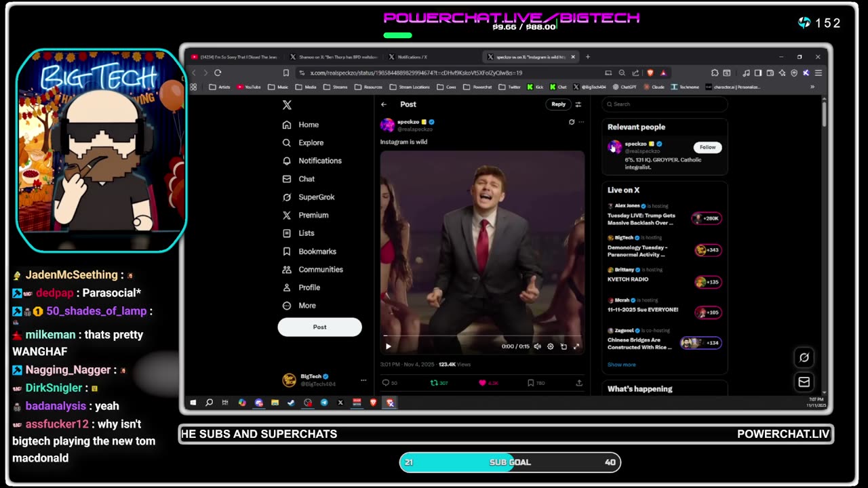Open SuperGrok from the sidebar
Image resolution: width=868 pixels, height=488 pixels.
tap(309, 197)
